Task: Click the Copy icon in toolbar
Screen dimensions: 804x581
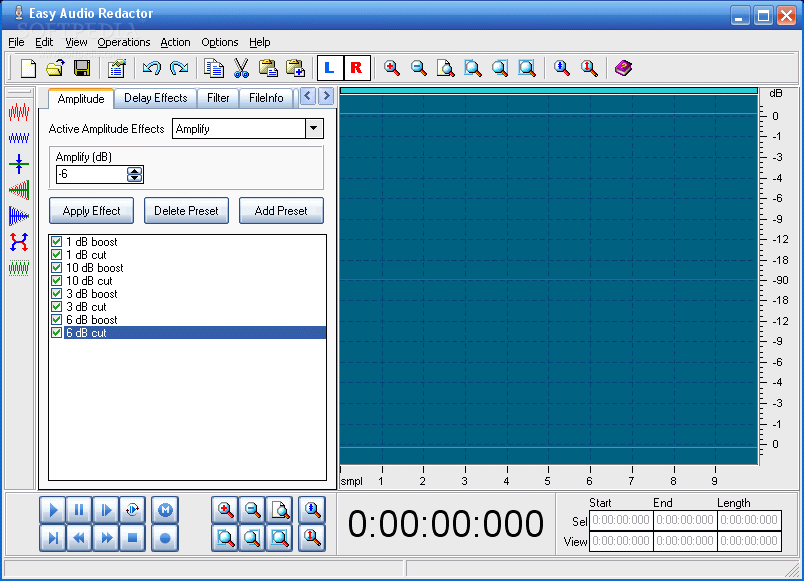Action: [x=214, y=68]
